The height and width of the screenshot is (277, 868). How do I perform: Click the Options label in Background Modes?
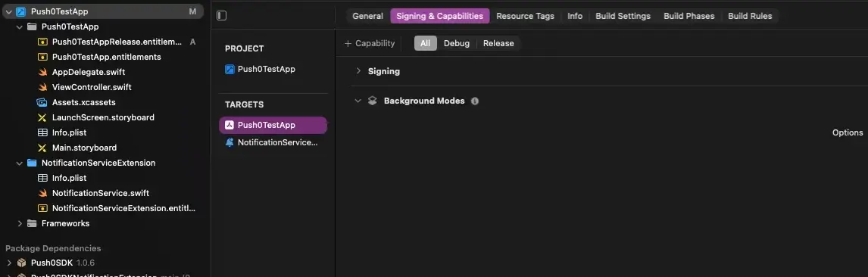(x=848, y=132)
